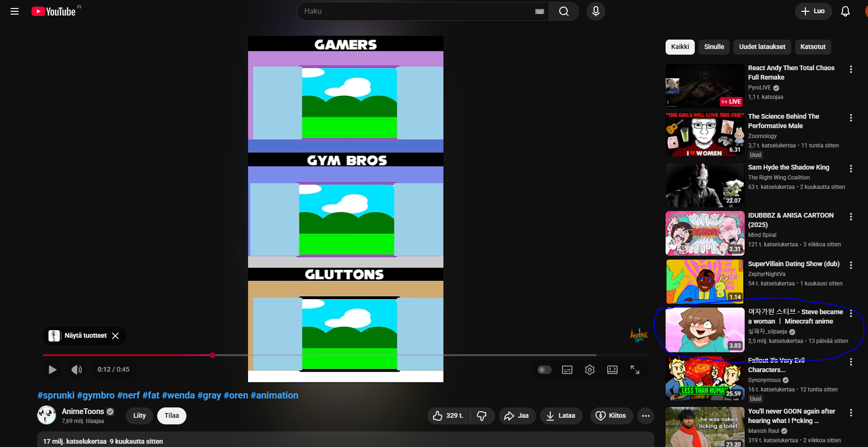Open the Zoomology channel name

click(x=763, y=137)
